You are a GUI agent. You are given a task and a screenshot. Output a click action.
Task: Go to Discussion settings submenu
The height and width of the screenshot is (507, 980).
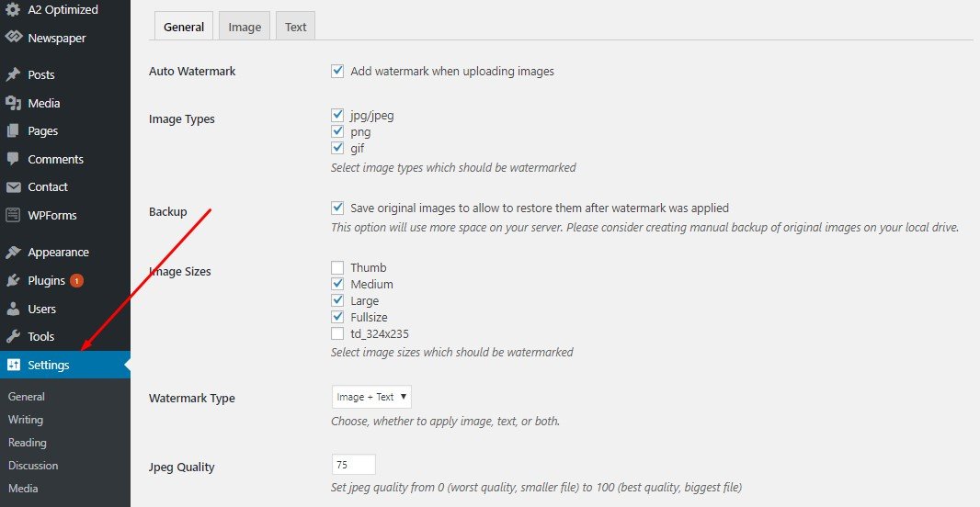click(33, 466)
